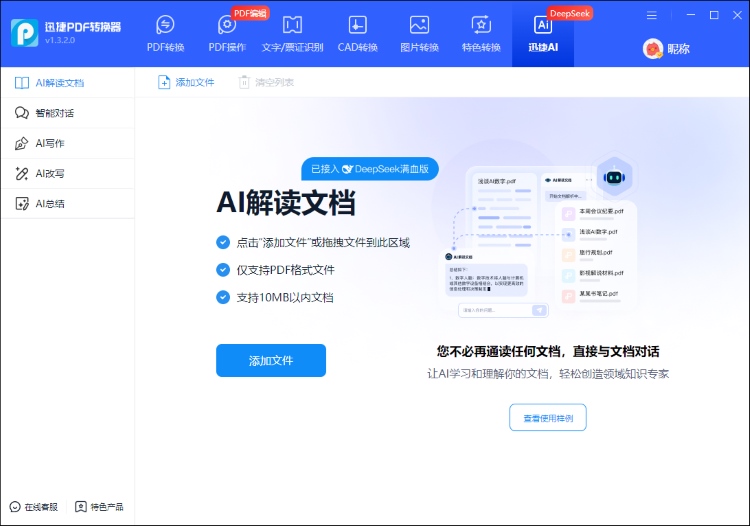Open the PDF转换 tool tab

(x=165, y=34)
